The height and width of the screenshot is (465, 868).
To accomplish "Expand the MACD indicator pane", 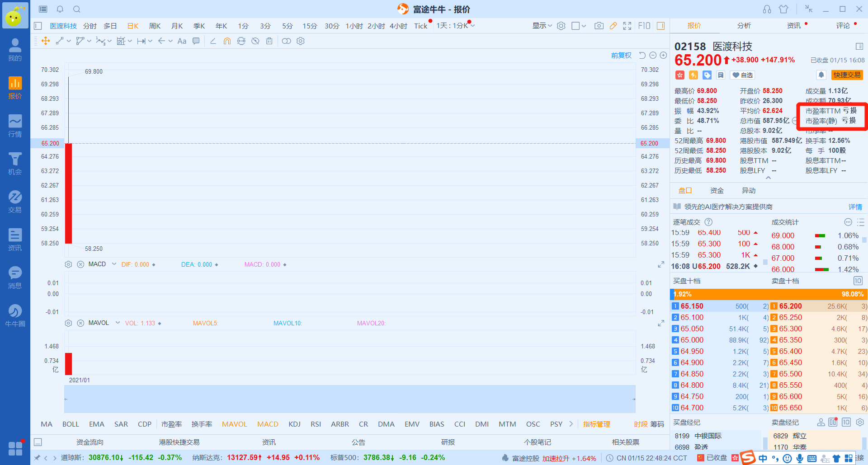I will [661, 264].
